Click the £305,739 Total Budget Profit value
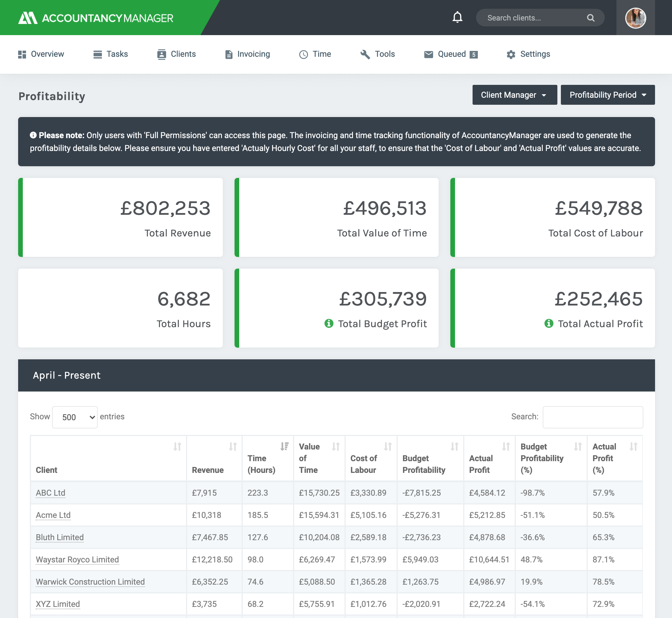This screenshot has height=618, width=672. pyautogui.click(x=383, y=299)
